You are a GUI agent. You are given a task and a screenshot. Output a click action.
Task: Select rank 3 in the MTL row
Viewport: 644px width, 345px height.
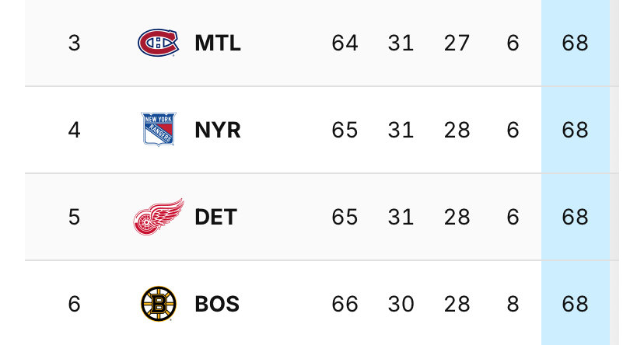pos(75,43)
